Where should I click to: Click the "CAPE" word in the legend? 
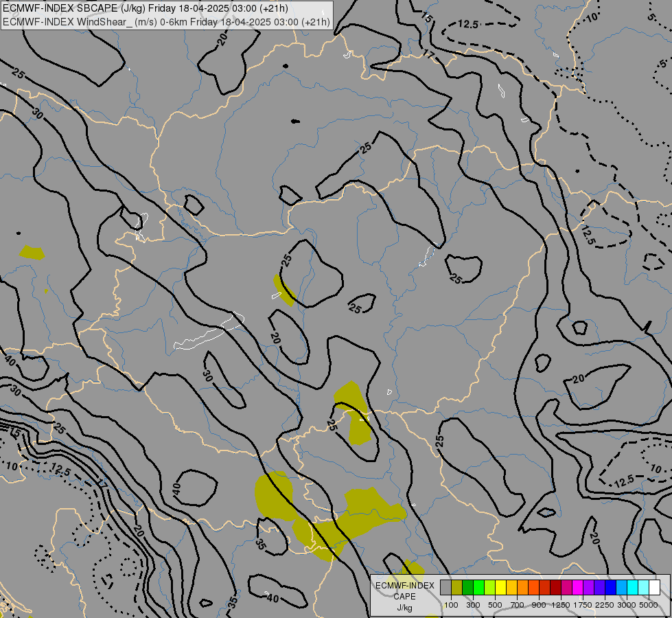pyautogui.click(x=404, y=597)
